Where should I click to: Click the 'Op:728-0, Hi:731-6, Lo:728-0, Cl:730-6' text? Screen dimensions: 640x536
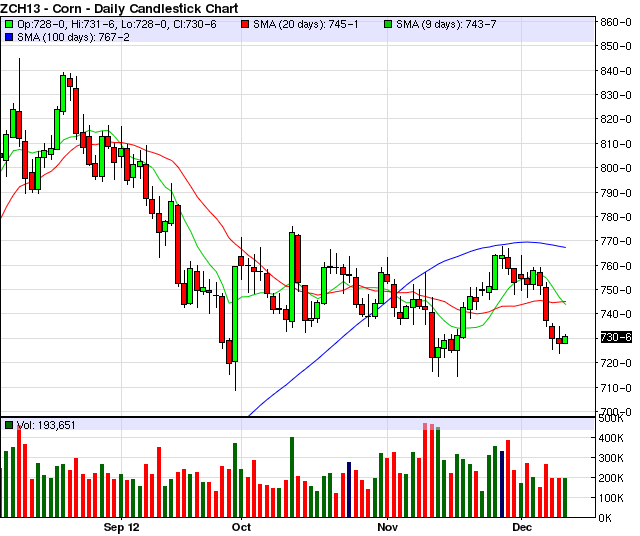click(x=117, y=24)
